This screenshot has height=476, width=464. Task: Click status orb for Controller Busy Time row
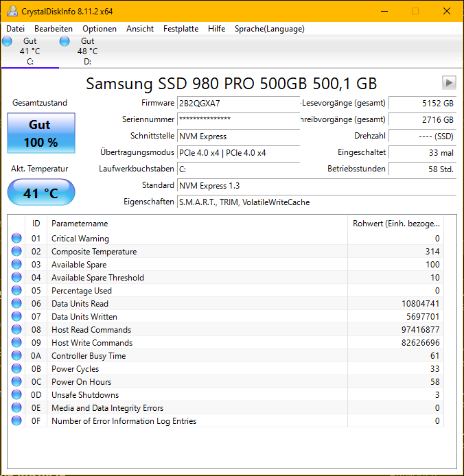[x=16, y=356]
